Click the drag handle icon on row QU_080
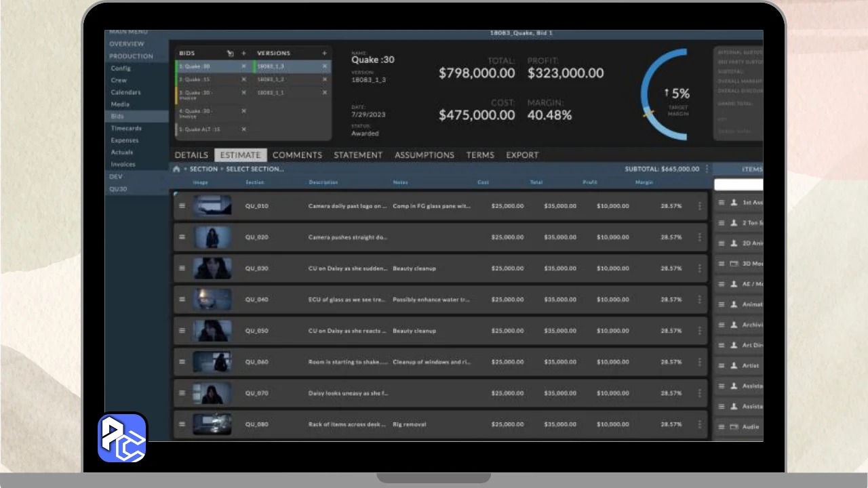Viewport: 868px width, 488px height. [x=182, y=424]
